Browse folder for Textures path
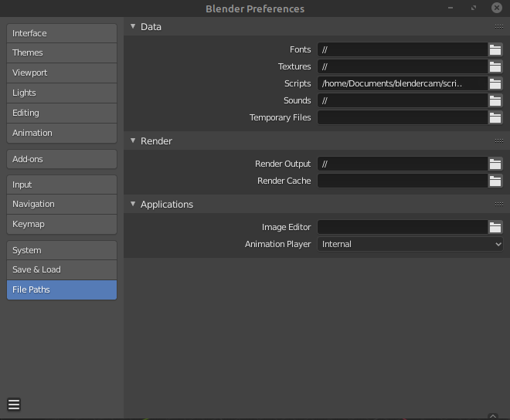The width and height of the screenshot is (510, 420). coord(495,66)
